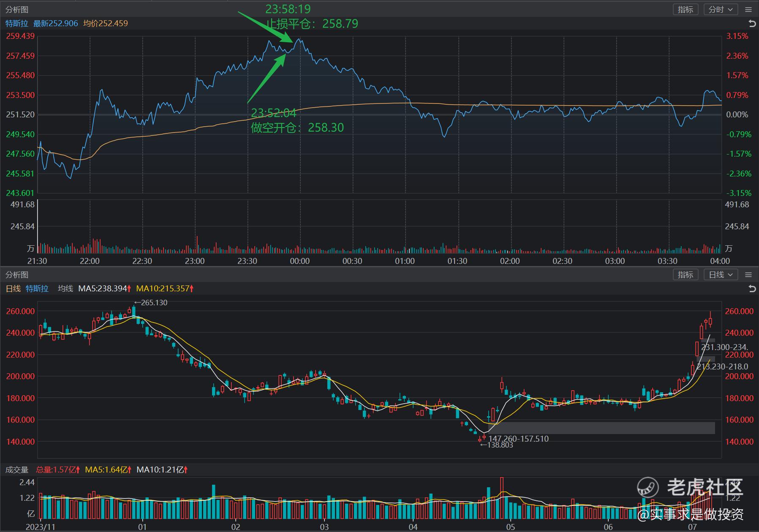Viewport: 759px width, 532px height.
Task: Click 00:00 time axis label
Action: coord(300,261)
